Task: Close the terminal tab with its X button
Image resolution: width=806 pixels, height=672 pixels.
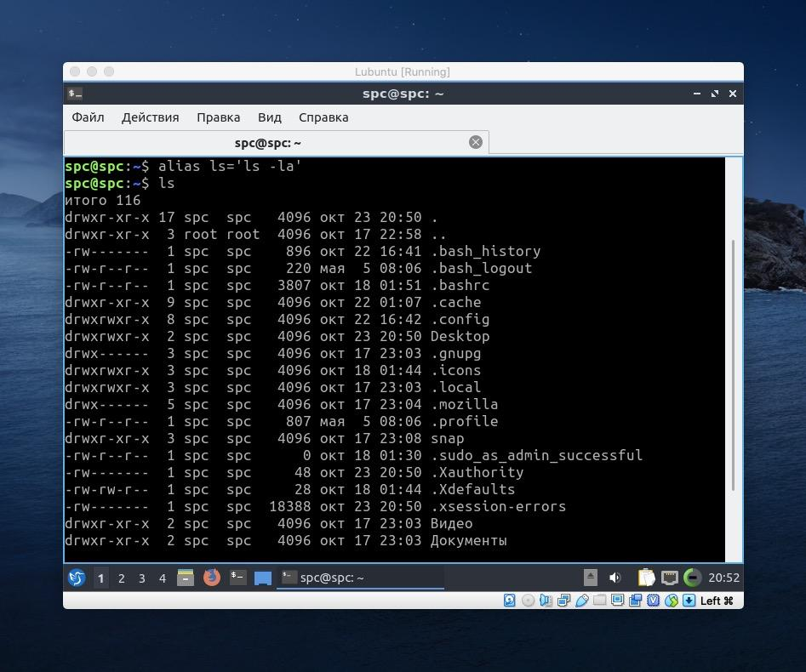Action: coord(476,142)
